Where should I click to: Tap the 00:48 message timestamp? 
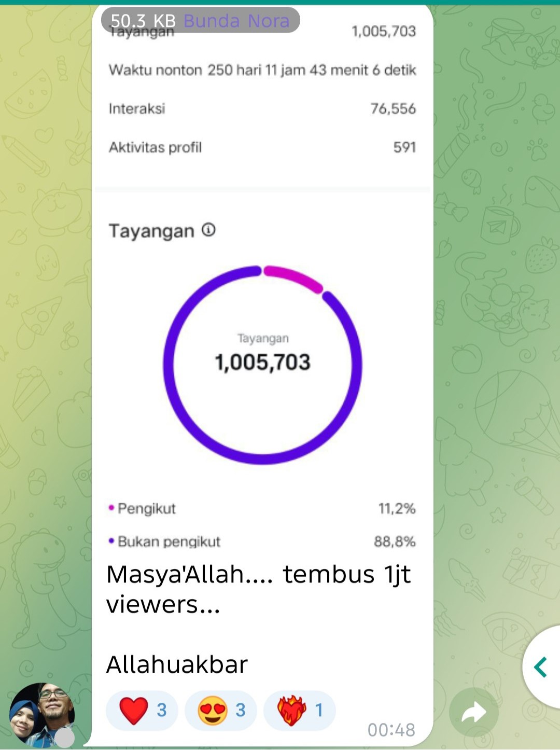[x=391, y=730]
